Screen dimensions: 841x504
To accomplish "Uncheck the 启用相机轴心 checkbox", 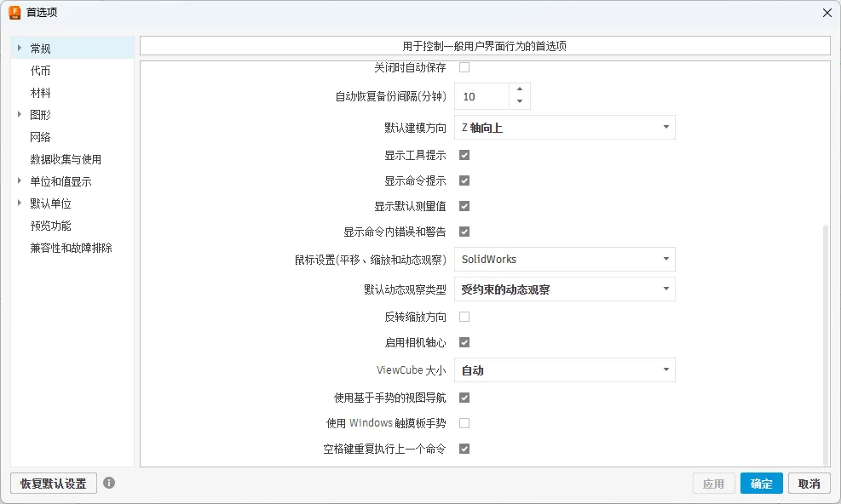I will [x=464, y=342].
